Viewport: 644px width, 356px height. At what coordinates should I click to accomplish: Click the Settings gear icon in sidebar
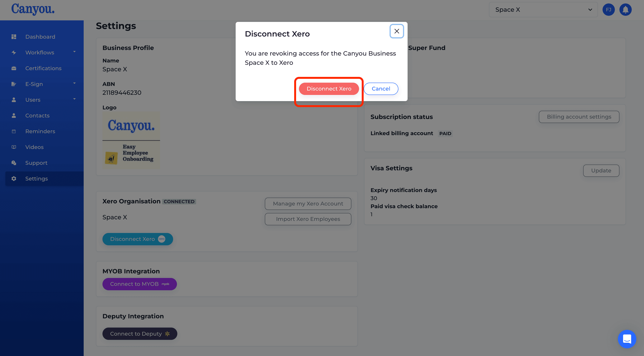click(x=13, y=178)
